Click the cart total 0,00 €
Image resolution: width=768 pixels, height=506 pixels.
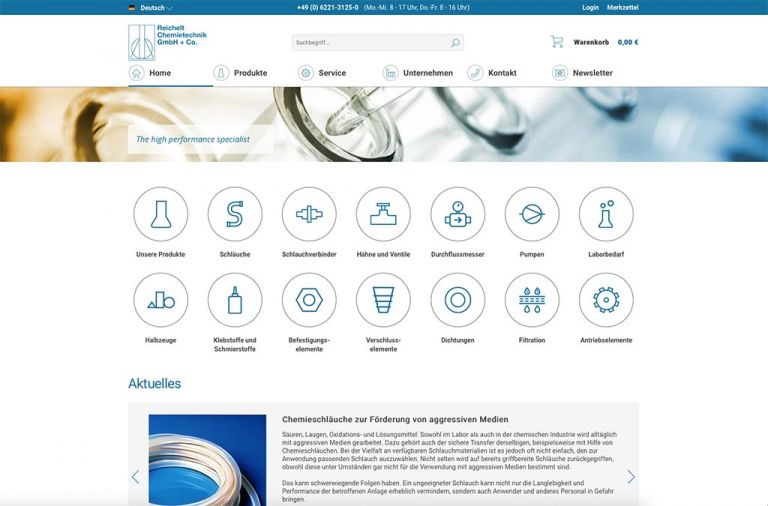point(628,42)
